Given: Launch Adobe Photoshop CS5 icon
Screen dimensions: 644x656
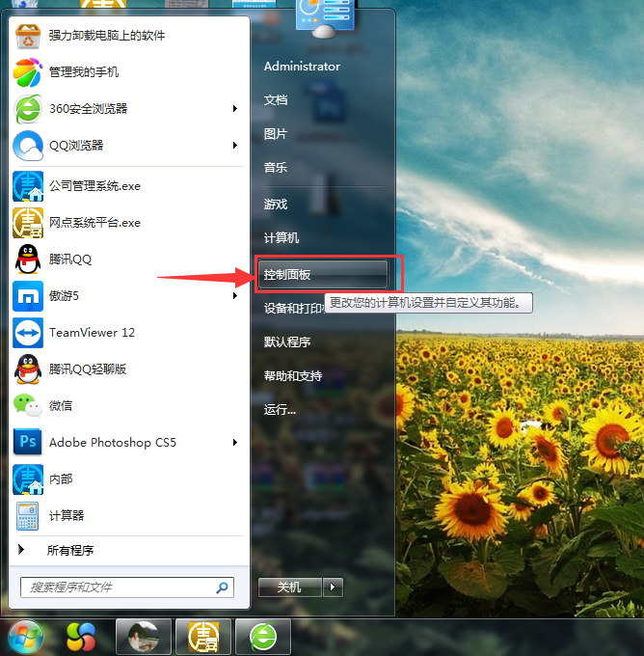Looking at the screenshot, I should coord(28,443).
